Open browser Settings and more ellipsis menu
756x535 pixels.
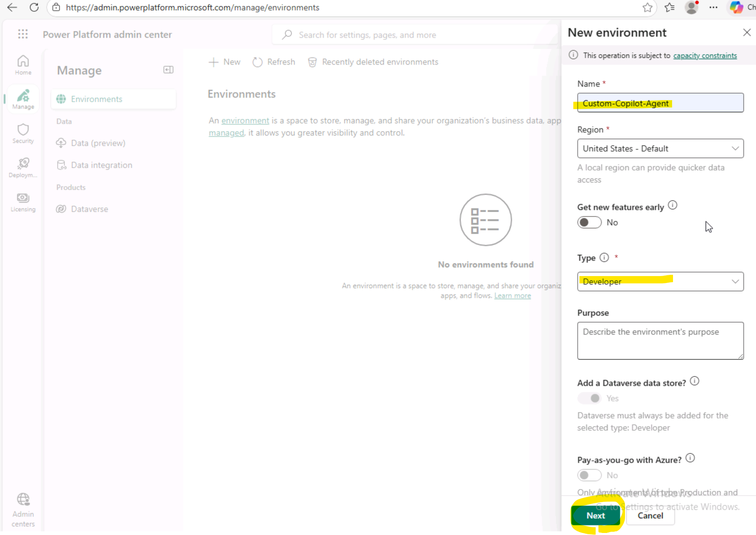[x=713, y=7]
